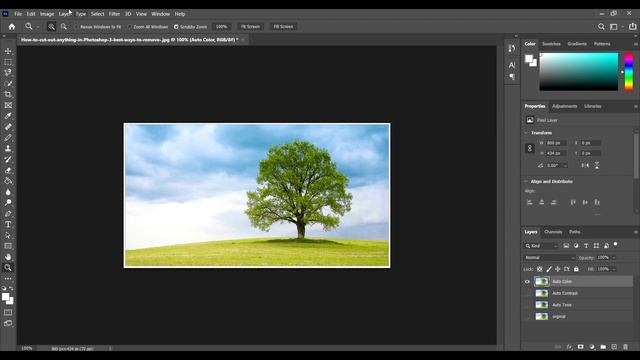Select the Type tool
Screen dimensions: 640x360
pyautogui.click(x=8, y=224)
